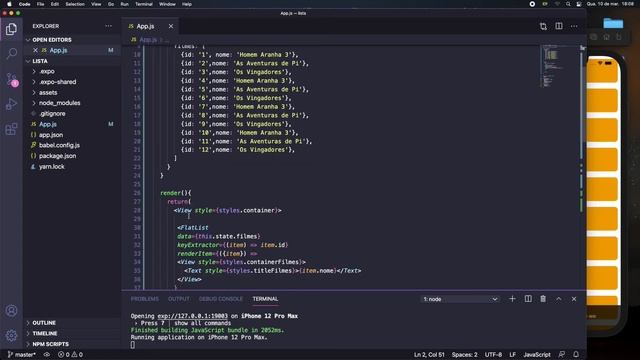640x360 pixels.
Task: Open the Manage gear icon
Action: pyautogui.click(x=11, y=336)
